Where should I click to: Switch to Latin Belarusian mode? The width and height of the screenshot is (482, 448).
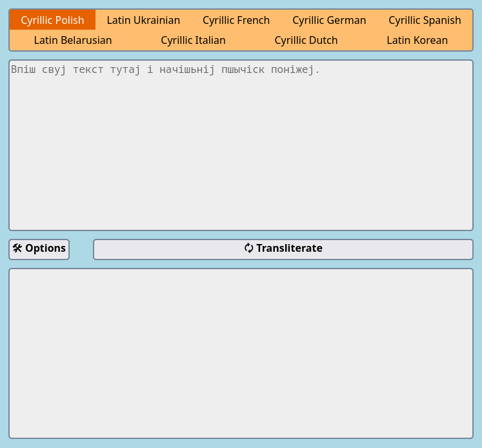point(73,40)
